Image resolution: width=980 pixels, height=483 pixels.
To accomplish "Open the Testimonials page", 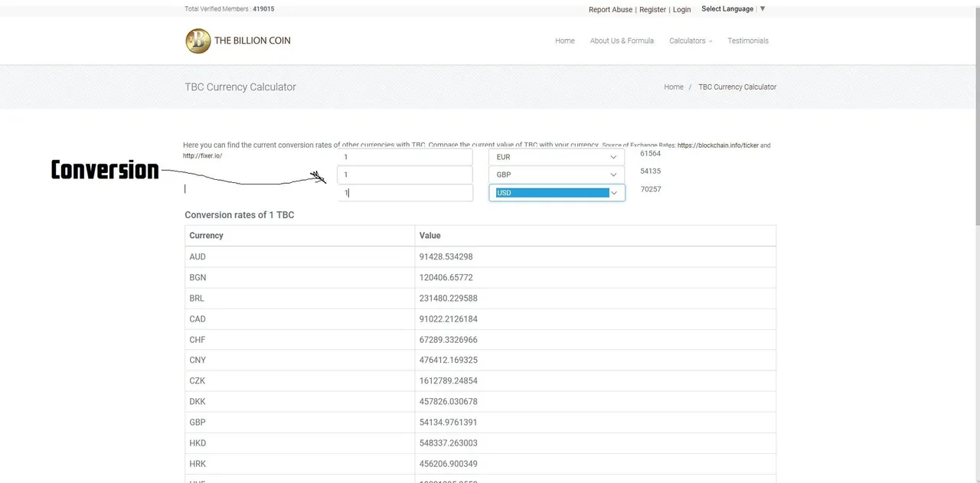I will [x=748, y=41].
